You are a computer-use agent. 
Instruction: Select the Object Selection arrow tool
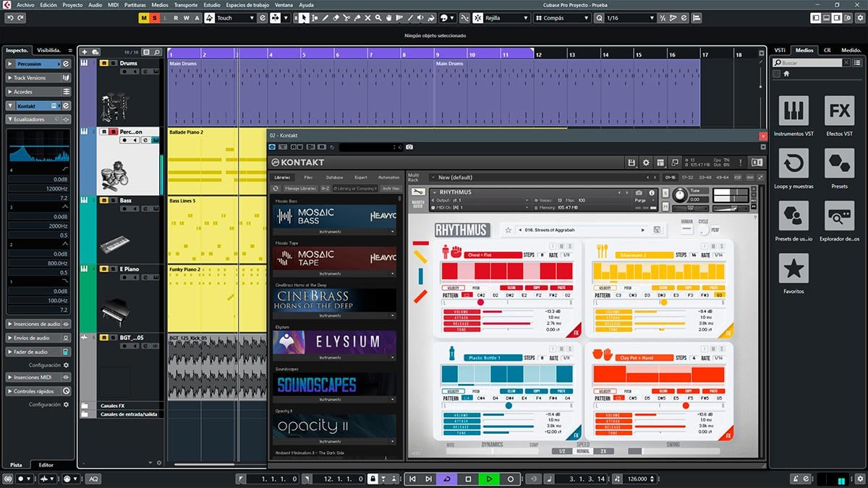tap(304, 17)
